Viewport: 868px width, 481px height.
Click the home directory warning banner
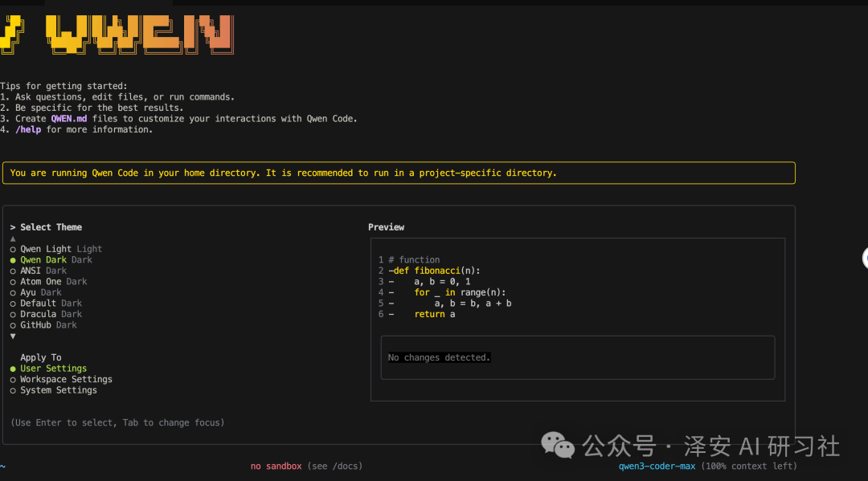pyautogui.click(x=399, y=173)
